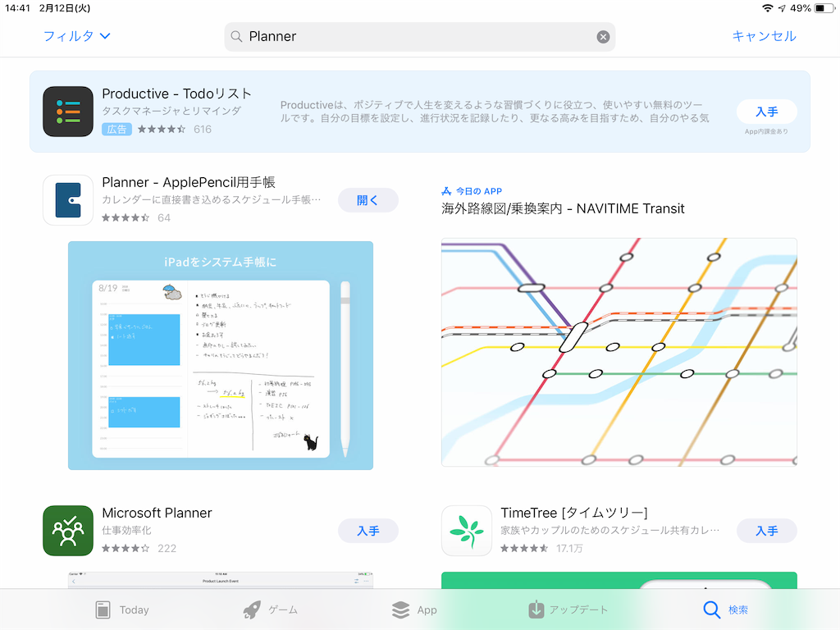The width and height of the screenshot is (840, 630).
Task: Read the Productive ad description text
Action: coord(495,112)
